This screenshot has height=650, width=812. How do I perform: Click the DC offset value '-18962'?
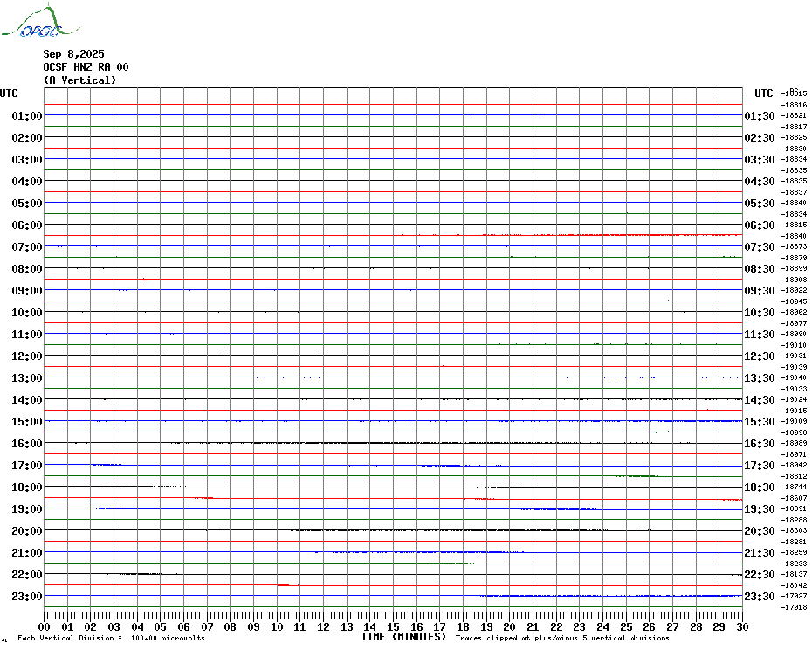[x=794, y=312]
